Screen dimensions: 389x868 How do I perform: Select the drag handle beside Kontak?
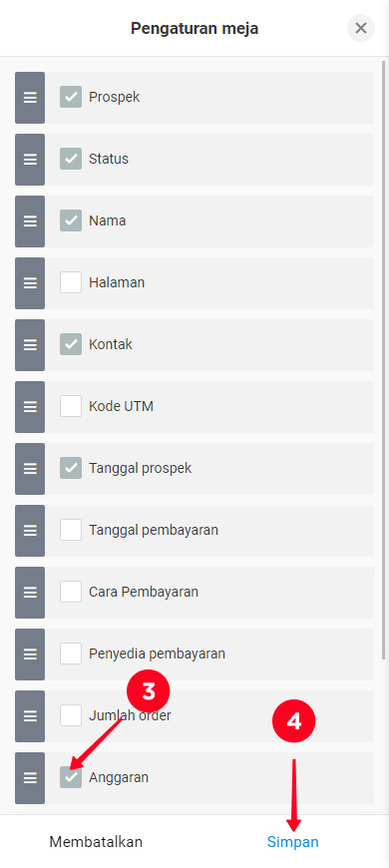point(30,345)
